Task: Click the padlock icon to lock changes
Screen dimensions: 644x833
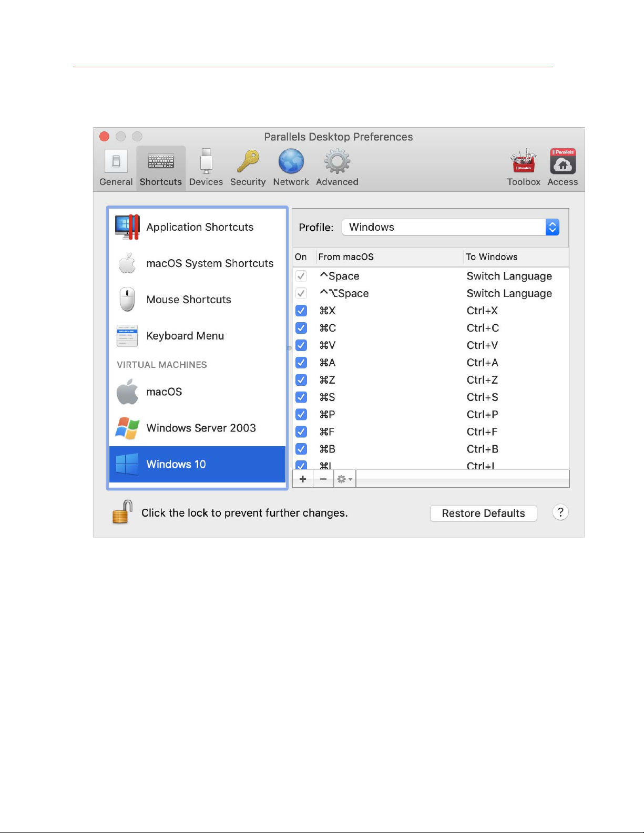Action: coord(122,512)
